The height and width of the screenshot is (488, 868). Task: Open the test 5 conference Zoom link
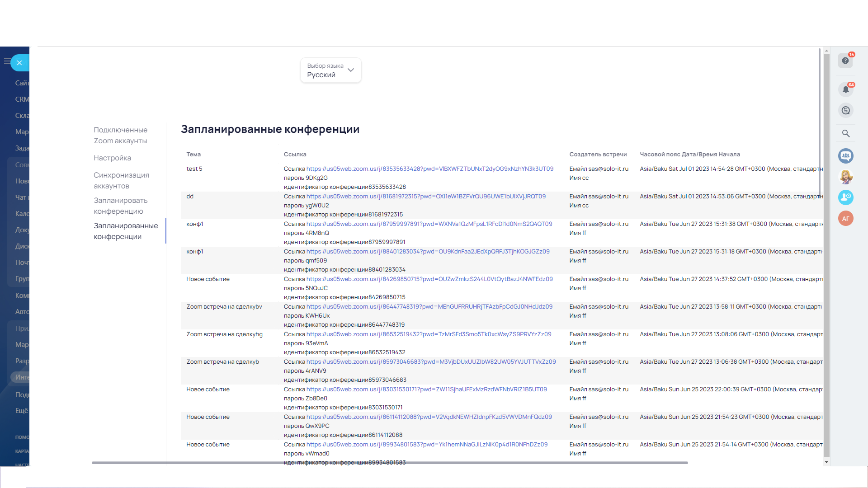point(429,169)
